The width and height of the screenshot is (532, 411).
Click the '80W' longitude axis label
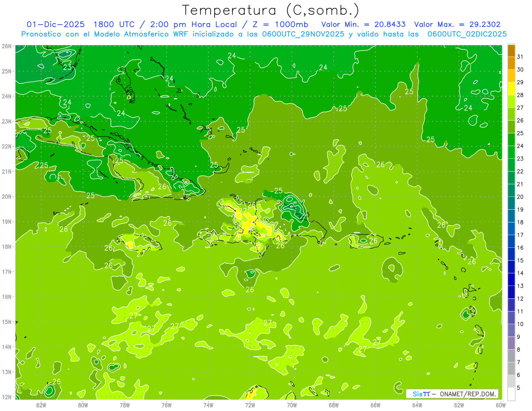point(82,404)
